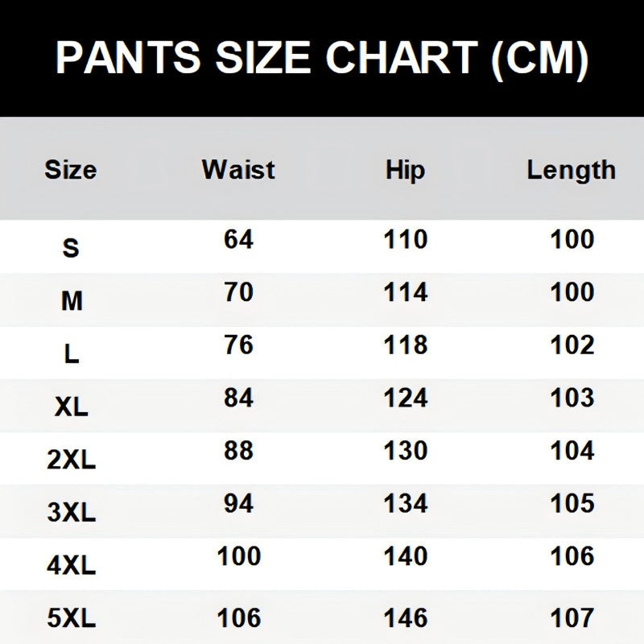Select the Waist column header
The width and height of the screenshot is (644, 644).
tap(238, 170)
